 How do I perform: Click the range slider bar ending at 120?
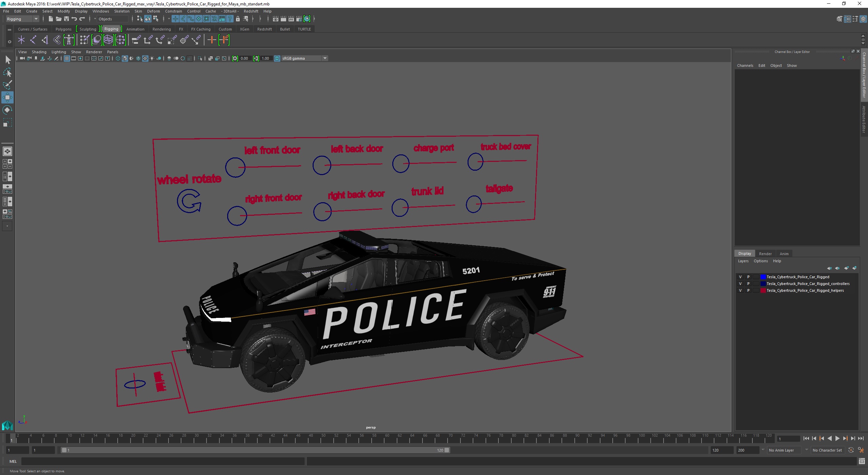point(255,450)
